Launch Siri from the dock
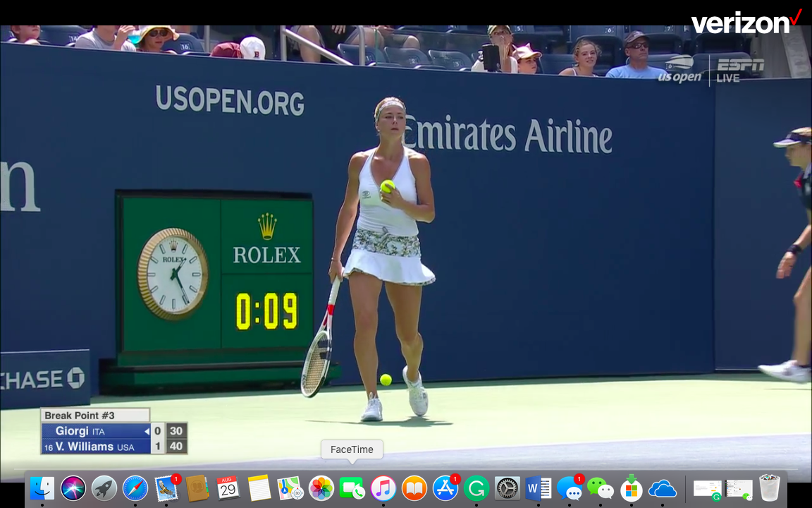 click(73, 488)
